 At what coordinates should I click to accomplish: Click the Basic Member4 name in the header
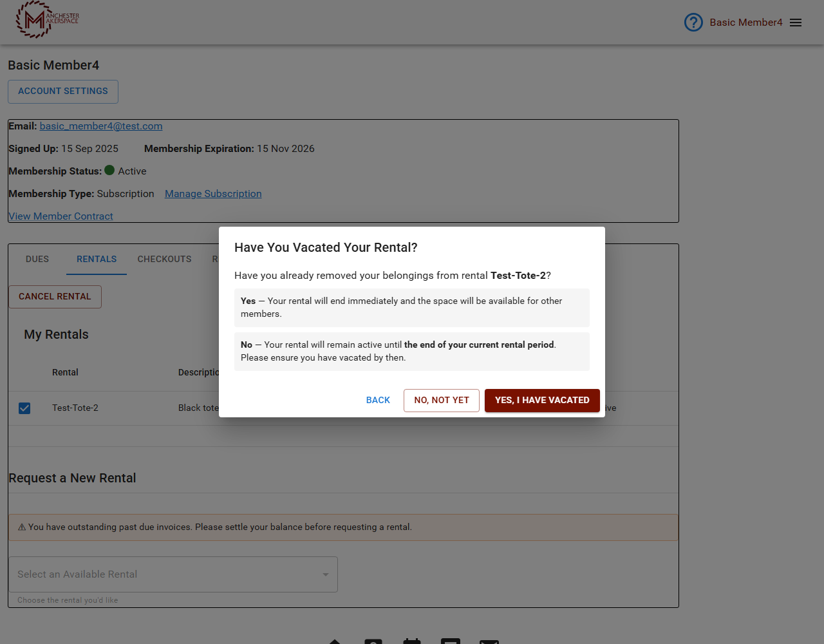coord(746,23)
